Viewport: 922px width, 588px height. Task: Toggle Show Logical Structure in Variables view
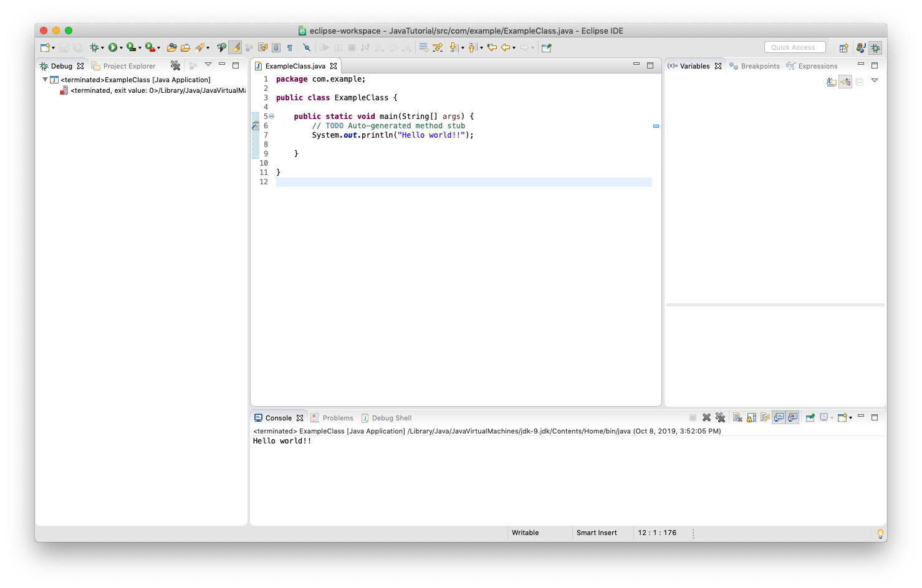[845, 82]
